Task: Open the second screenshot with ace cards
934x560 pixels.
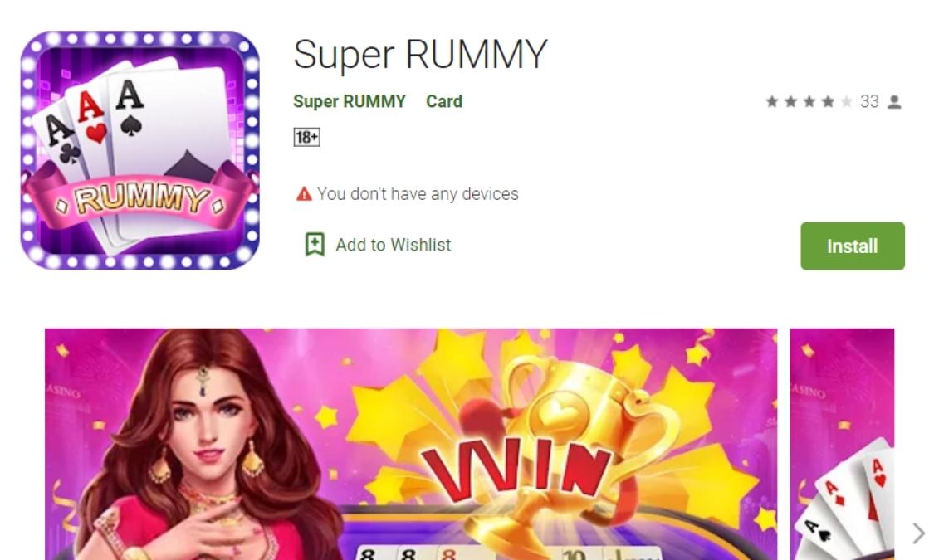Action: click(x=843, y=444)
